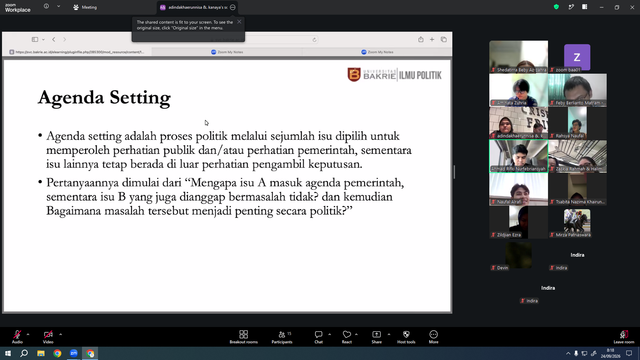Select Ahmad Rifki Nurfebriansyah's video thumbnail

pos(518,156)
